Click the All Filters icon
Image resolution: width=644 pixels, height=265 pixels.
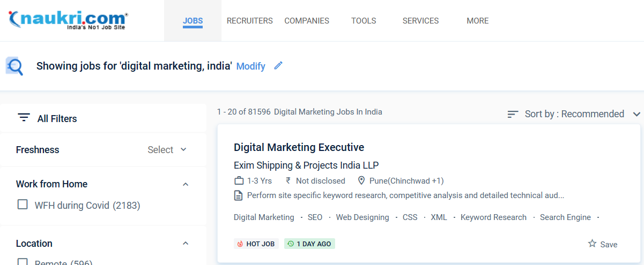pos(24,118)
